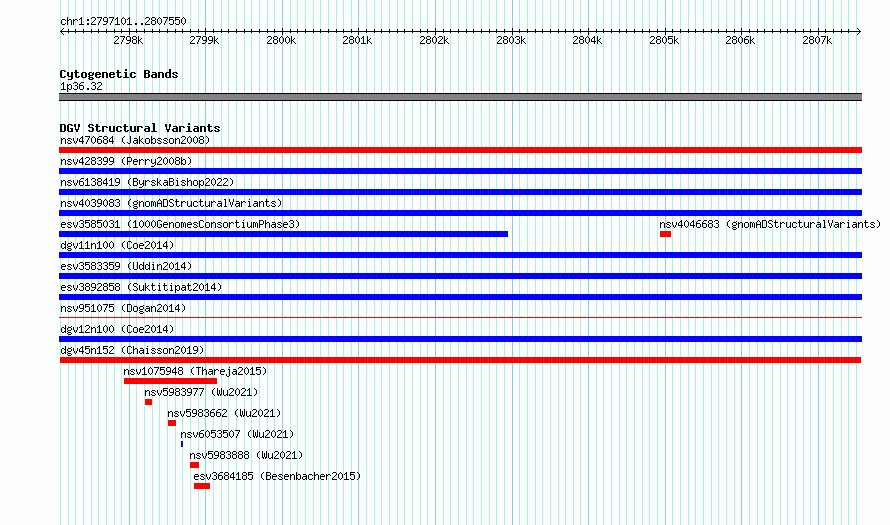Click the 2802k ruler position
The width and height of the screenshot is (890, 525).
pos(434,40)
